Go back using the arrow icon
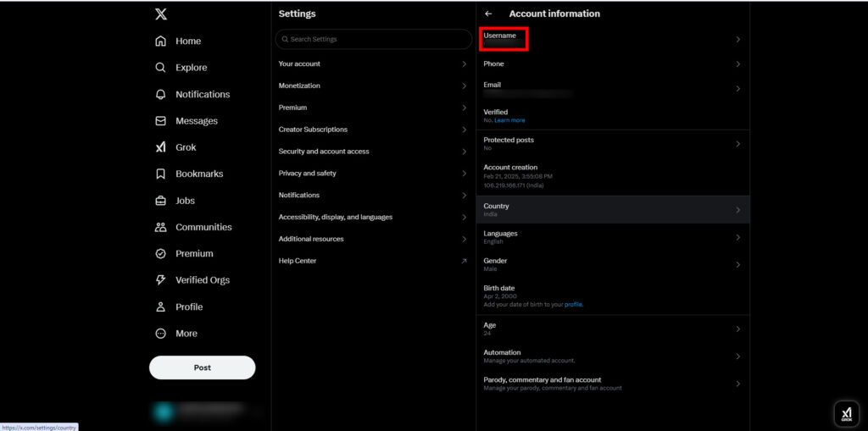This screenshot has width=868, height=431. point(488,14)
